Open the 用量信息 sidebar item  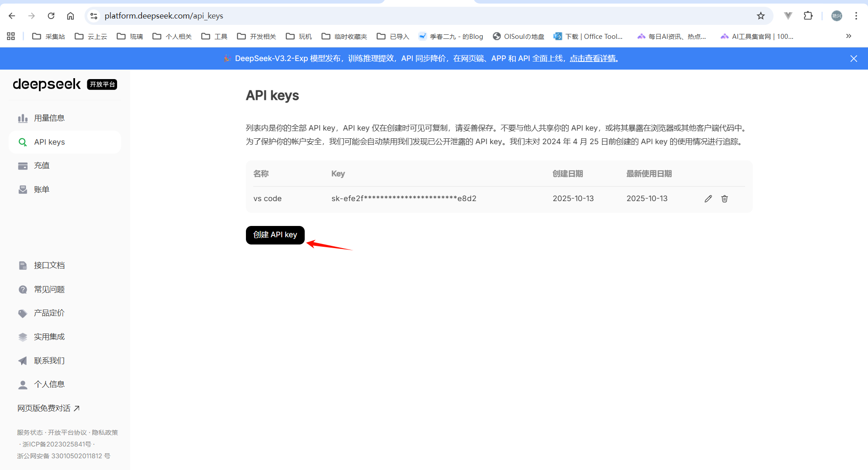point(49,118)
